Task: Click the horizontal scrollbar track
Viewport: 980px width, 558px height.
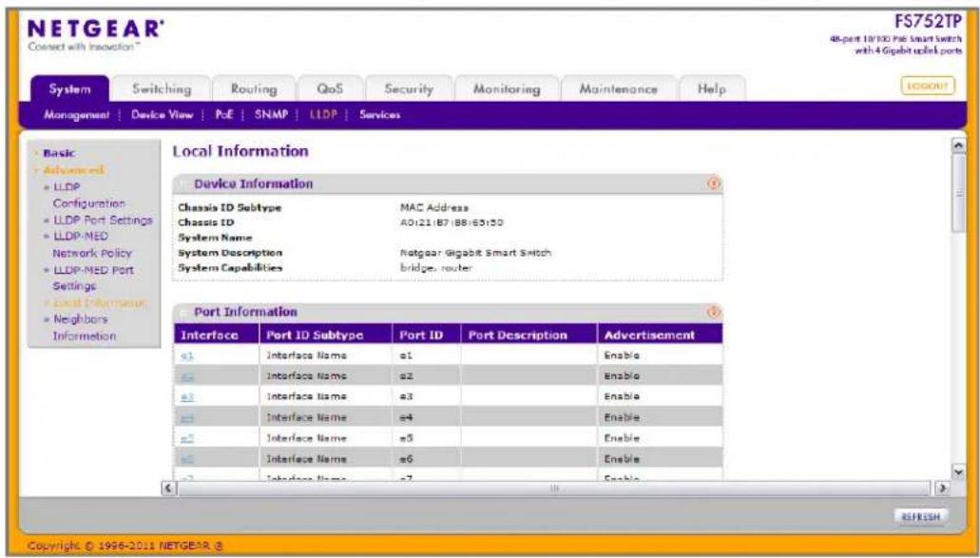Action: coord(555,488)
